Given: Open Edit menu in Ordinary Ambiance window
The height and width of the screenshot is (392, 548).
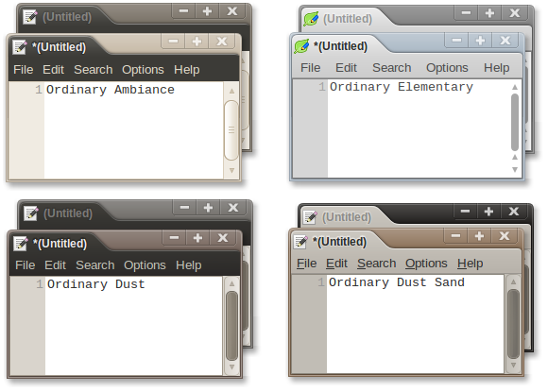Looking at the screenshot, I should pyautogui.click(x=53, y=70).
